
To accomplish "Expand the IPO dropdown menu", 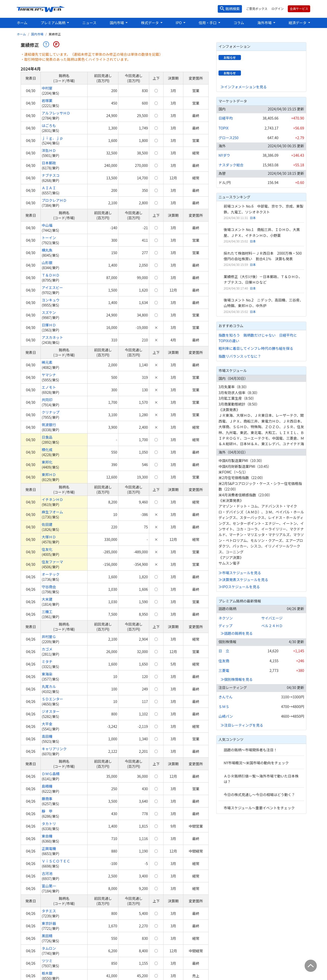I will click(181, 23).
